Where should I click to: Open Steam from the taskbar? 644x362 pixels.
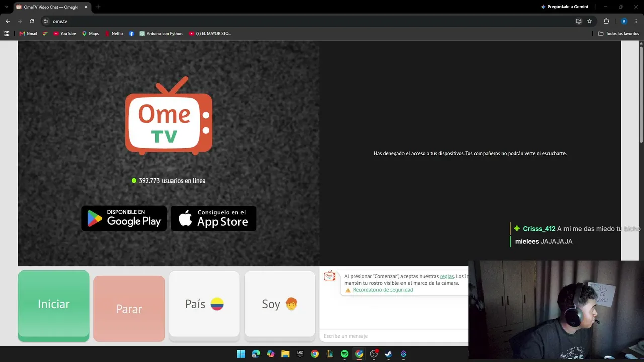pyautogui.click(x=388, y=354)
